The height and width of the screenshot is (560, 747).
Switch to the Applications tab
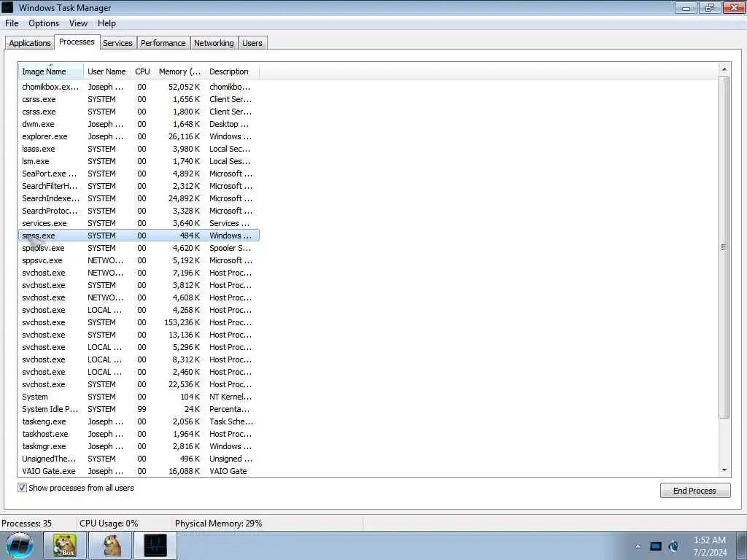point(29,43)
